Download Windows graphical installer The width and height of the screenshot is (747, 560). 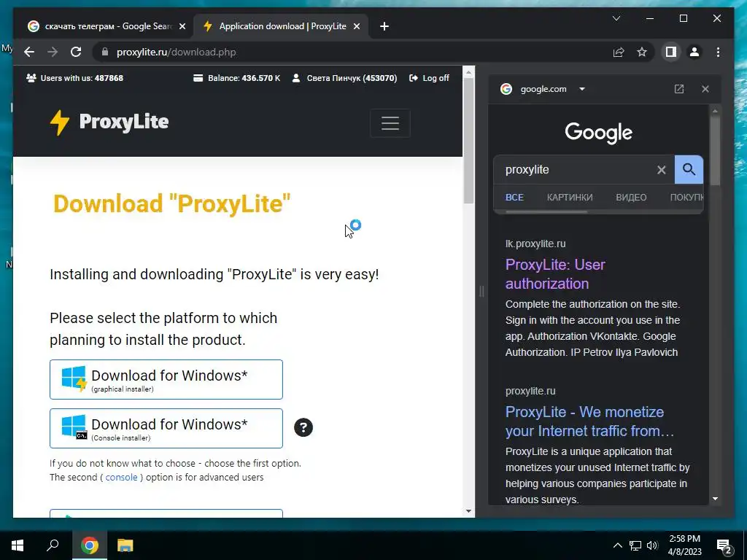[166, 379]
